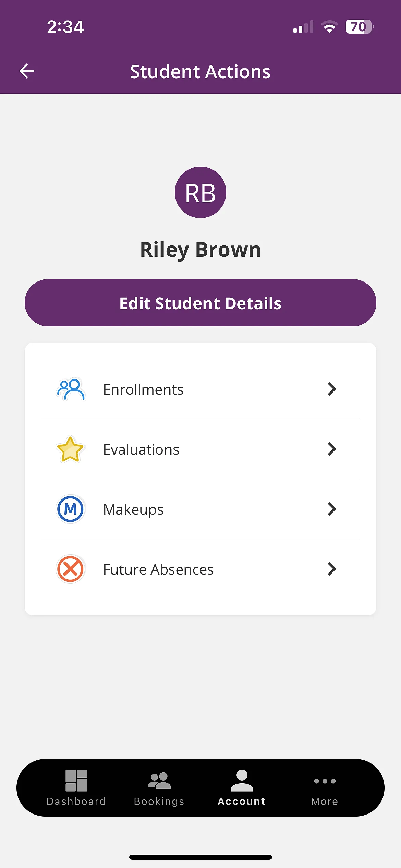Tap the Evaluations star icon

(x=70, y=449)
